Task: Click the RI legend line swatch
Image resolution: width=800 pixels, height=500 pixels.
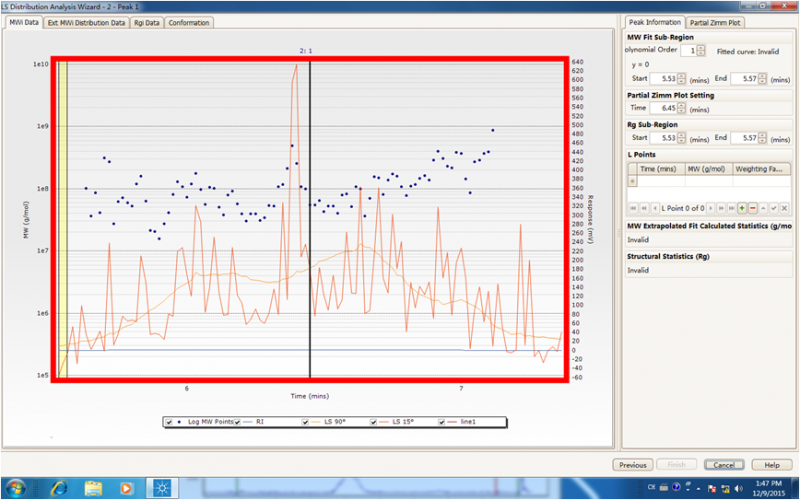Action: tap(248, 422)
